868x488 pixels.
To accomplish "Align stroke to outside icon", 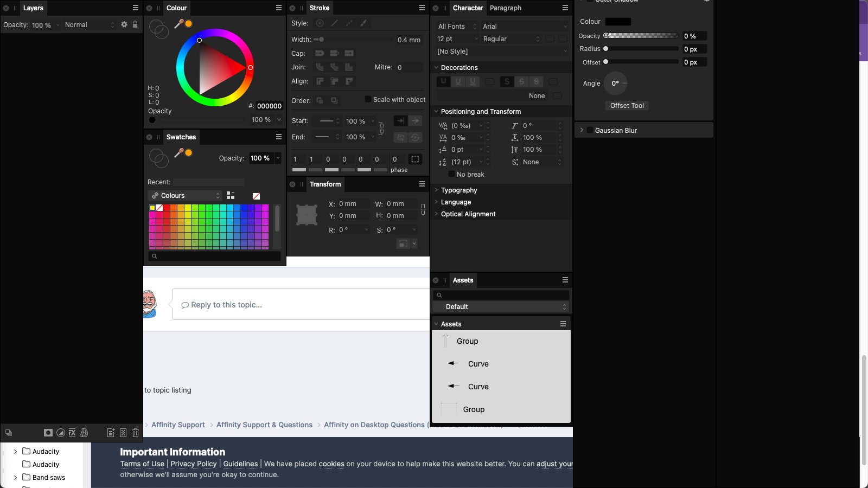I will coord(349,81).
